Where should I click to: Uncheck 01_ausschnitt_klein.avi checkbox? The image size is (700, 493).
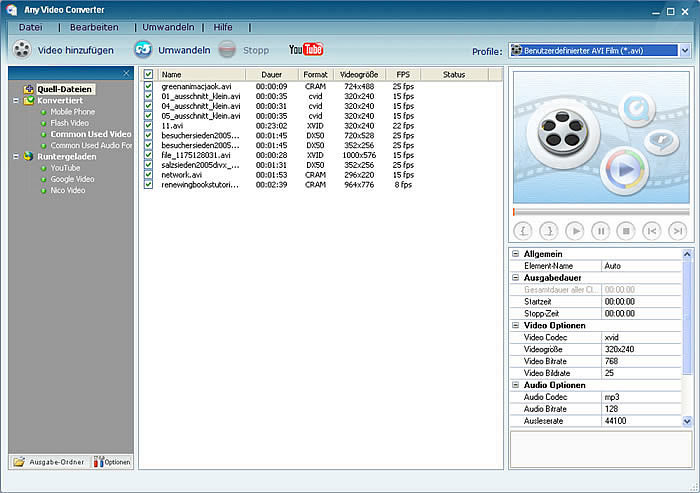[149, 96]
